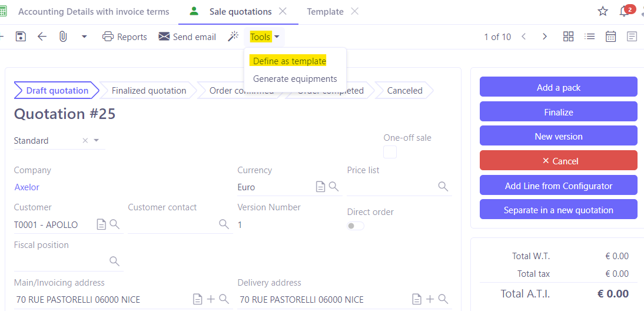Go to previous record chevron
The height and width of the screenshot is (311, 644).
tap(524, 37)
